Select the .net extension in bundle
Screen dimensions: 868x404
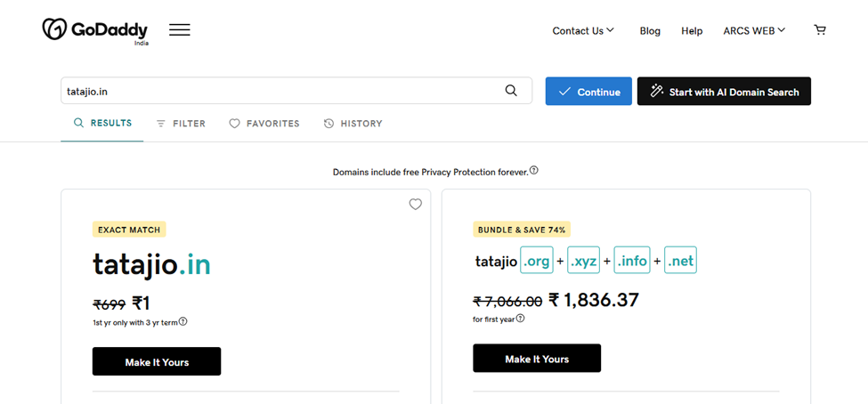680,260
